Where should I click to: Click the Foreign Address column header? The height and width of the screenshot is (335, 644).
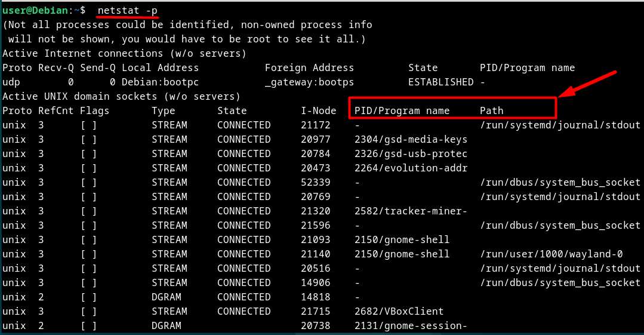click(x=309, y=68)
